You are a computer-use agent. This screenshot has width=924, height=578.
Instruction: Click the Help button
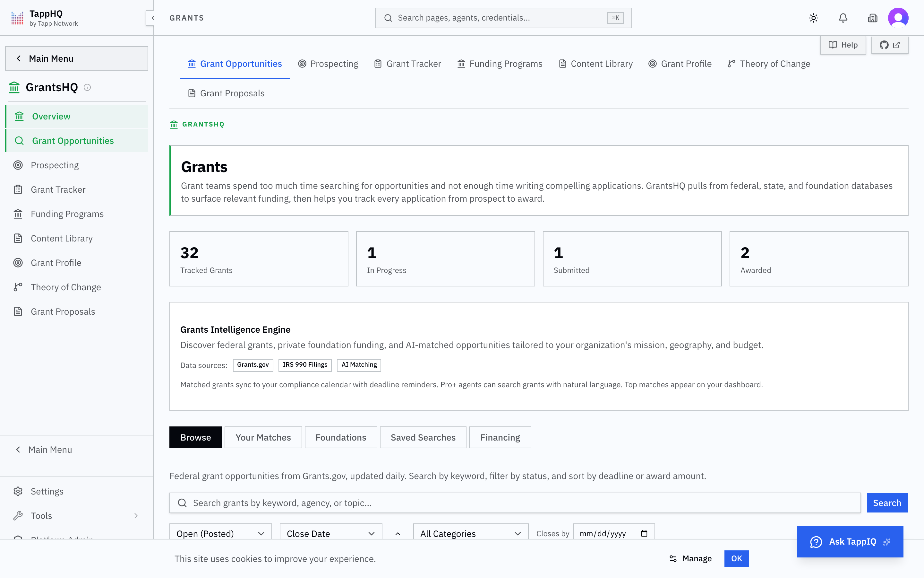click(843, 45)
